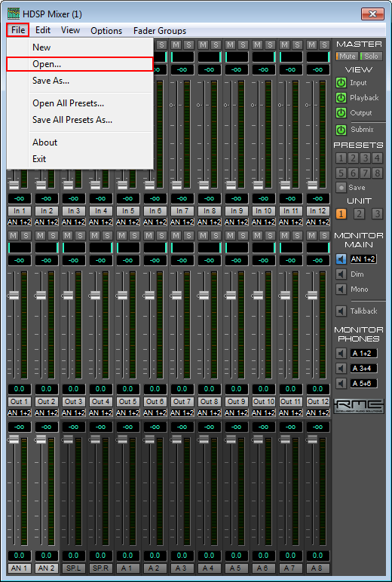The height and width of the screenshot is (582, 392).
Task: Click the A 8 output label button
Action: (318, 568)
